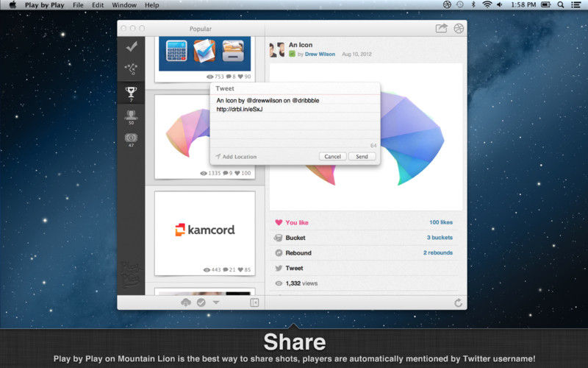Click the Cancel button in Tweet dialog
The image size is (588, 368).
(333, 157)
